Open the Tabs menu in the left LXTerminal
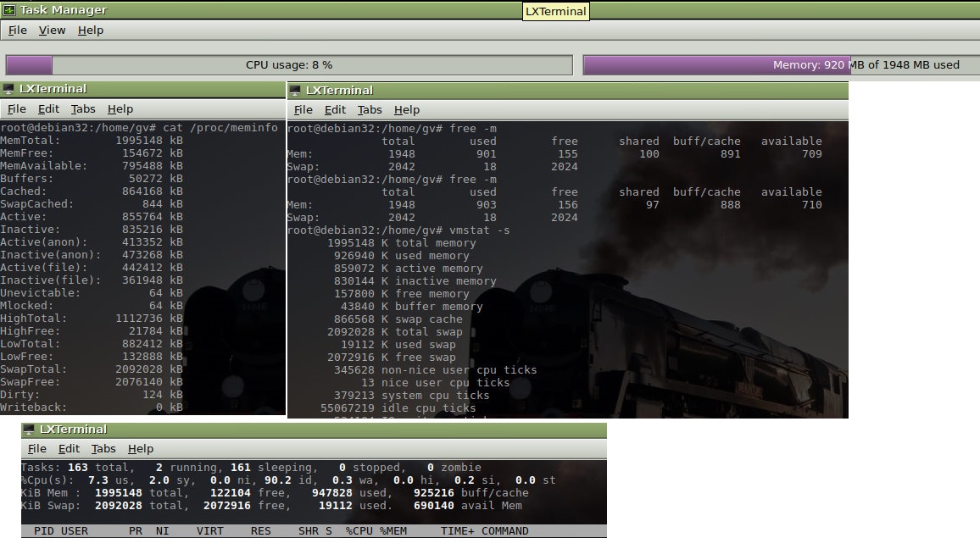 pyautogui.click(x=83, y=108)
